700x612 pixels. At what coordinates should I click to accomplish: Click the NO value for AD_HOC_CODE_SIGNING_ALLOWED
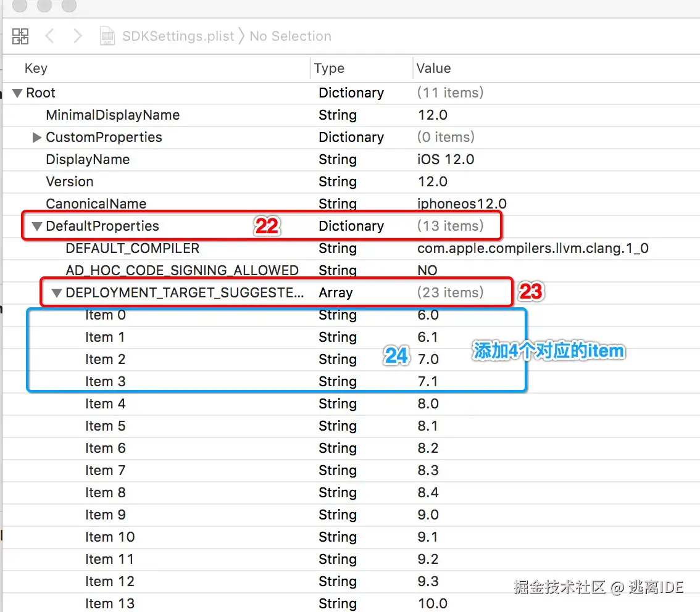pyautogui.click(x=427, y=271)
